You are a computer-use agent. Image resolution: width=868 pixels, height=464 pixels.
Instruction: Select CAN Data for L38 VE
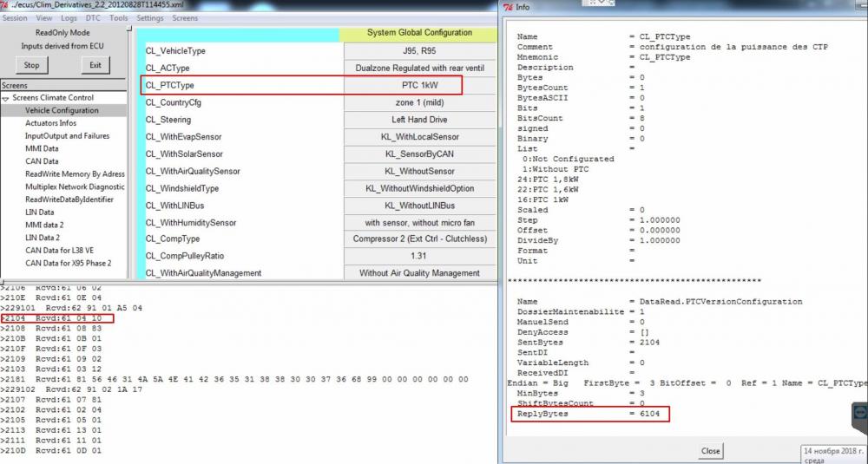(60, 251)
